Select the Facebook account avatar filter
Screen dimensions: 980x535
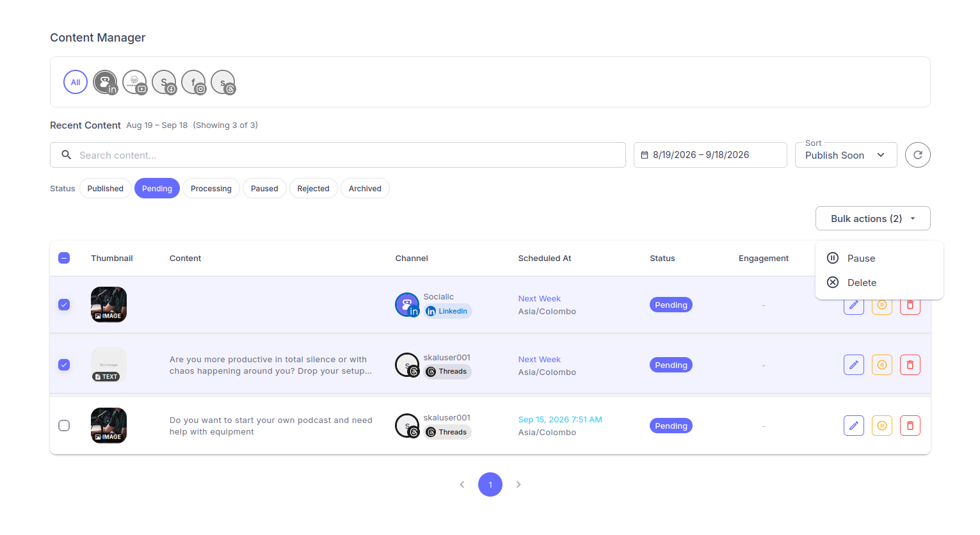(164, 82)
